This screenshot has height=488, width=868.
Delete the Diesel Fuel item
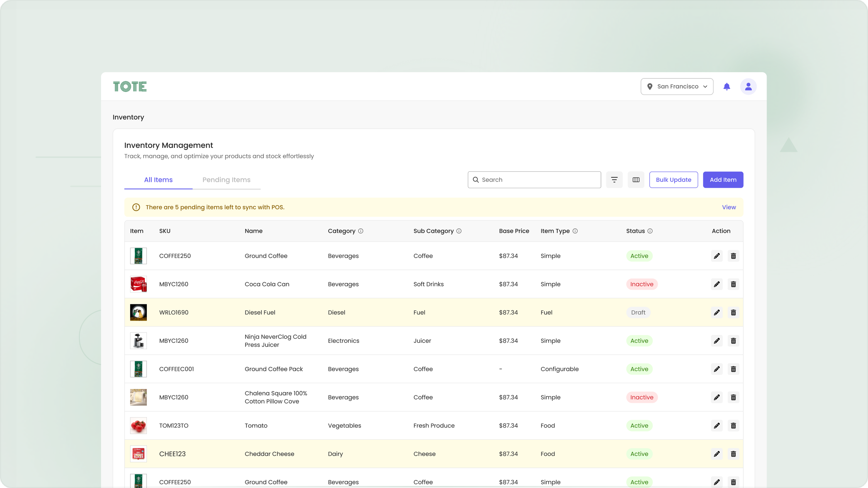pos(733,313)
